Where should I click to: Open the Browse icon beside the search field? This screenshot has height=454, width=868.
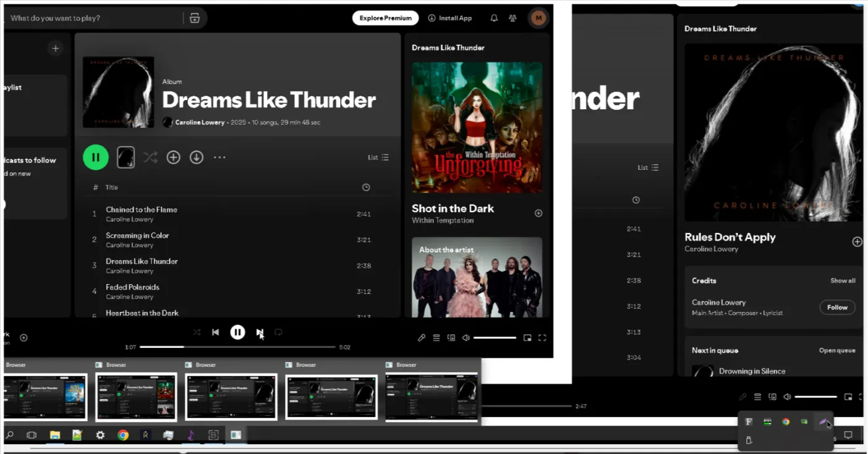[195, 18]
